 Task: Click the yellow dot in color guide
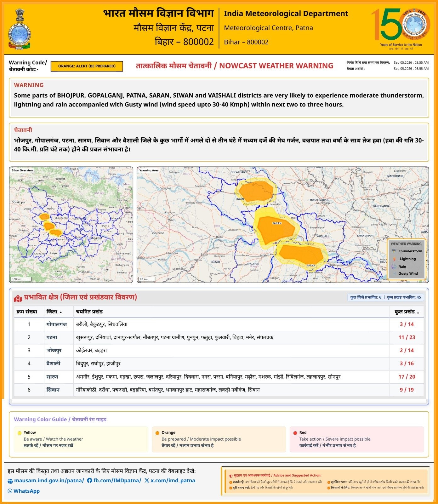point(20,433)
